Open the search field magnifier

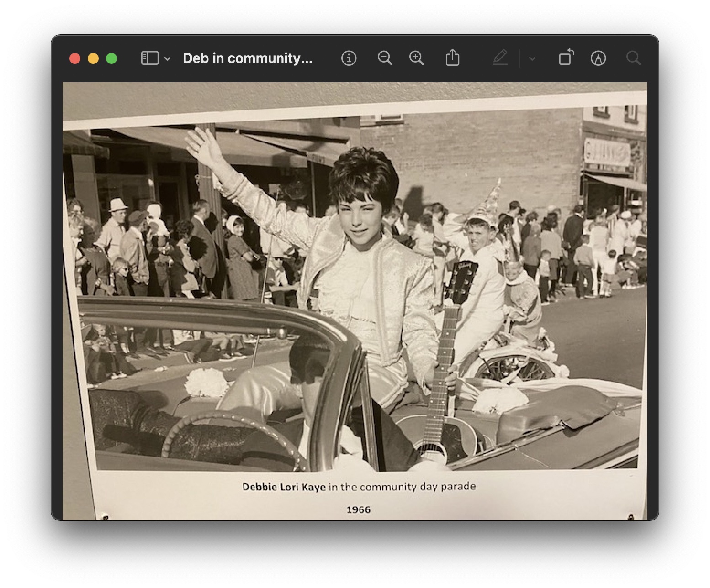633,58
